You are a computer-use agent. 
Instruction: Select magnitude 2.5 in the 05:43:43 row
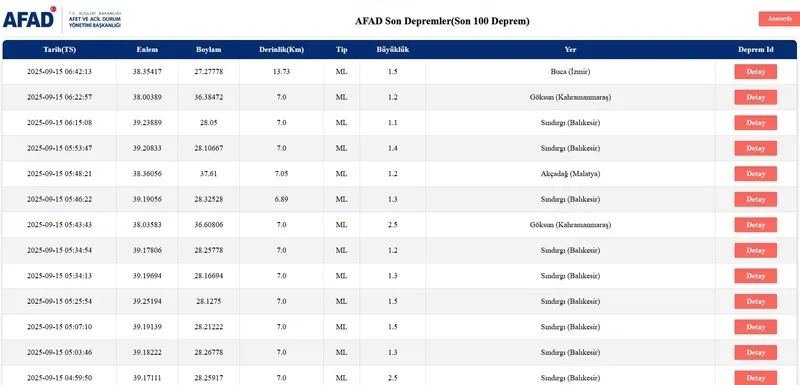[392, 224]
